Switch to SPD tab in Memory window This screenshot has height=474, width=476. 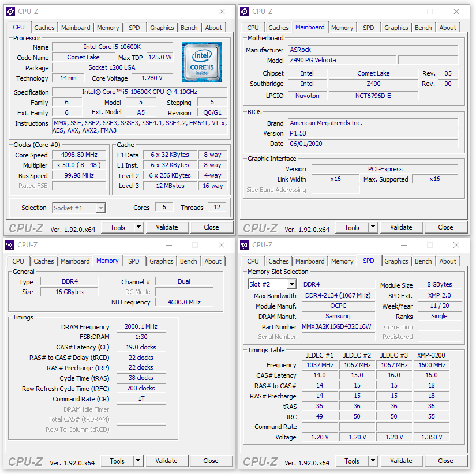pyautogui.click(x=134, y=261)
